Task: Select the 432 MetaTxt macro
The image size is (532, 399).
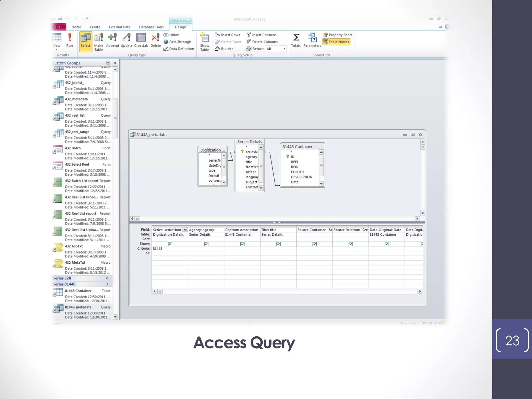Action: coord(82,267)
